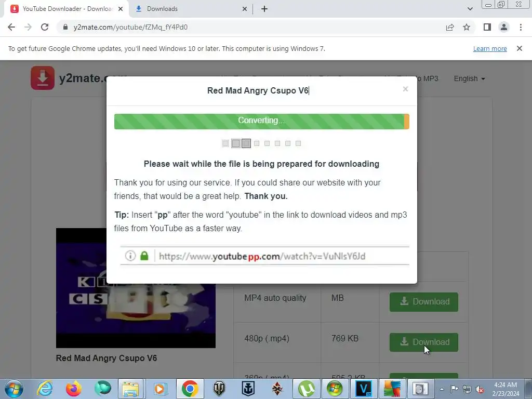The image size is (532, 399).
Task: Click the 480p (.mp4) label
Action: (x=267, y=338)
